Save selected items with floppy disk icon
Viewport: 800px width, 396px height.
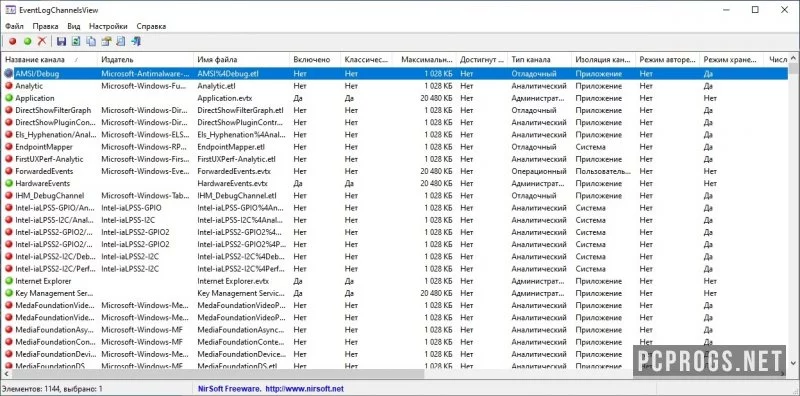click(x=61, y=41)
